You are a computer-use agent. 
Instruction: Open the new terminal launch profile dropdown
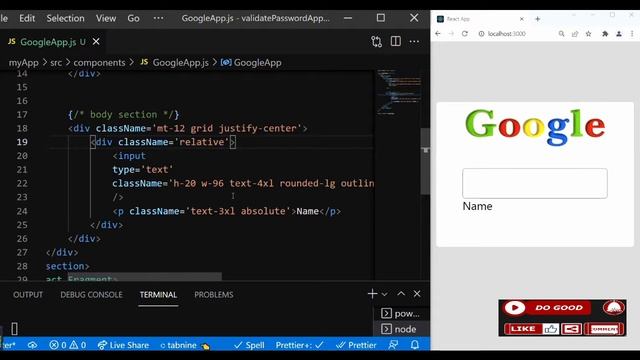click(x=384, y=294)
